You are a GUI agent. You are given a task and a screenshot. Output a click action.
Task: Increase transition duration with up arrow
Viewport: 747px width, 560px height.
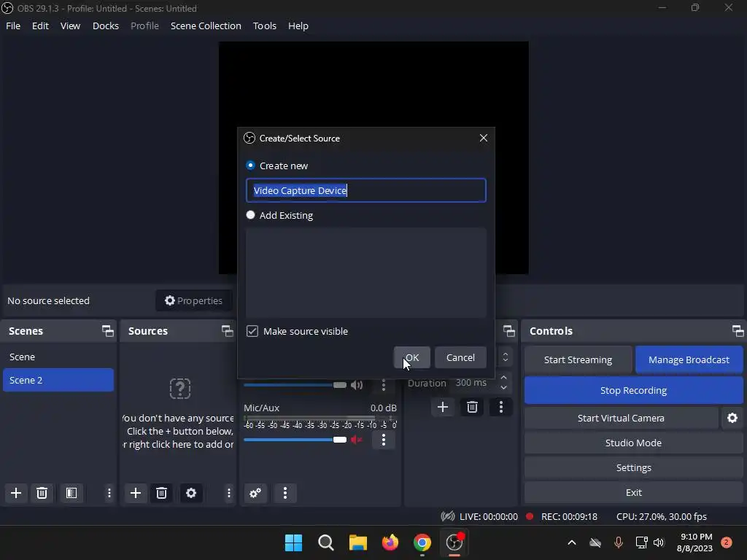tap(504, 378)
